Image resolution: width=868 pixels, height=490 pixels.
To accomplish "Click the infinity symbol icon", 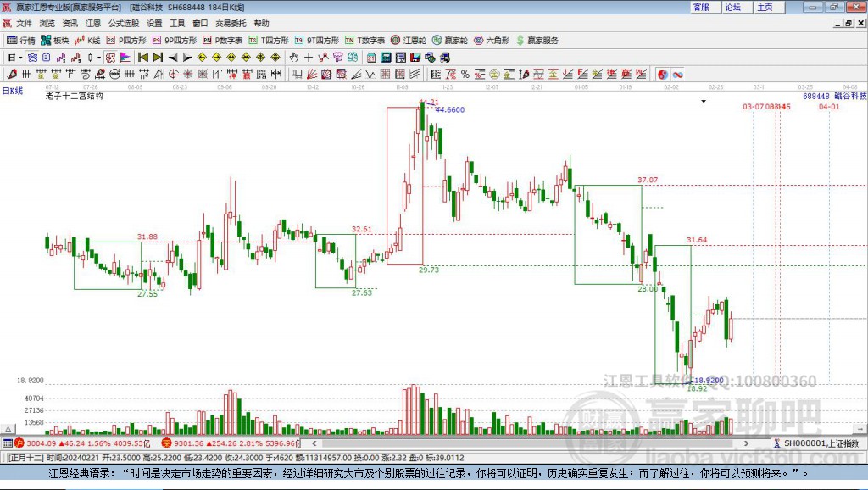I will click(677, 74).
